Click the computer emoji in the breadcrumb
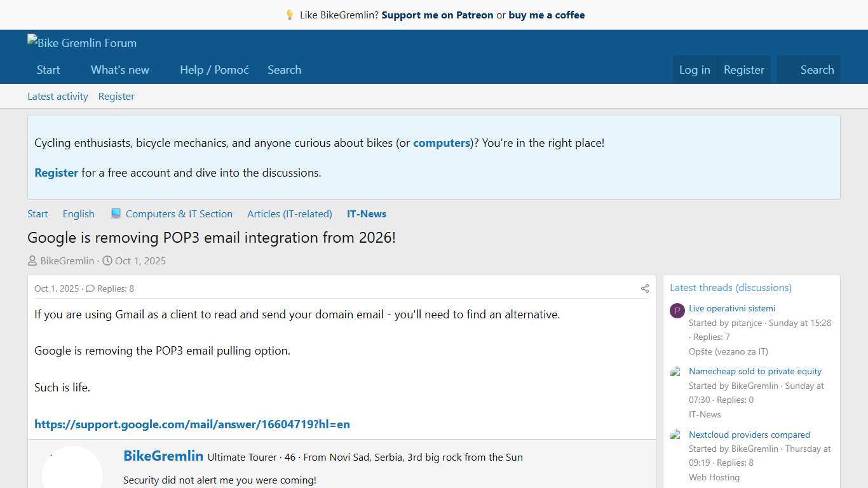Screen dimensions: 868x488 (116, 213)
